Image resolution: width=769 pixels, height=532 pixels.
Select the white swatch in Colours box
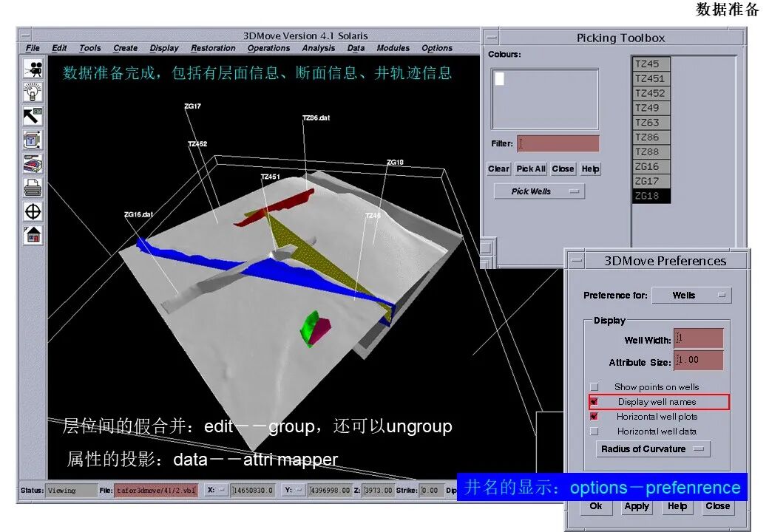499,79
